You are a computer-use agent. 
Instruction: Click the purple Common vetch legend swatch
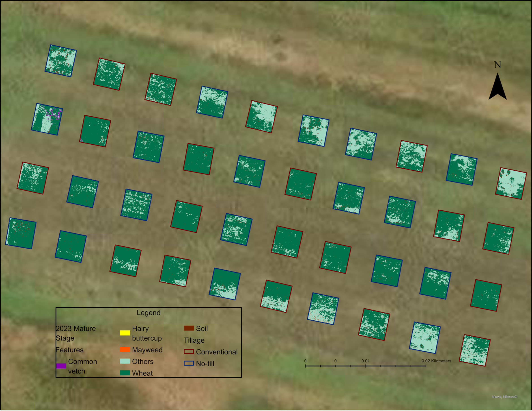click(61, 366)
